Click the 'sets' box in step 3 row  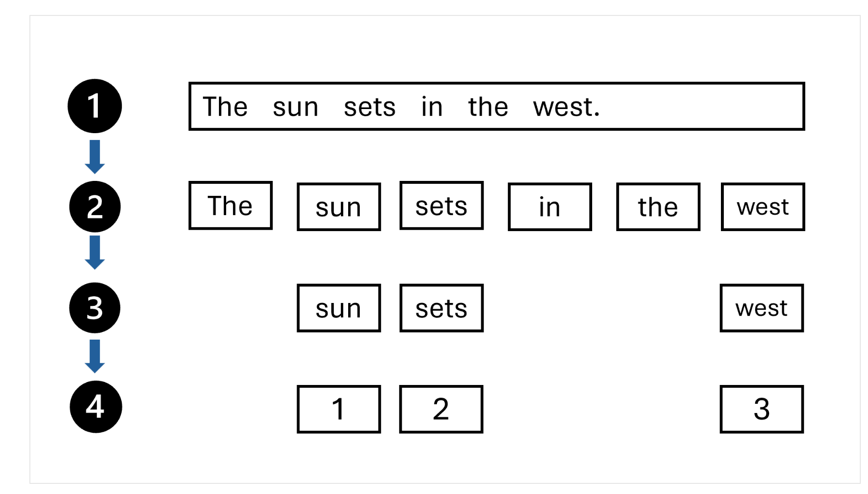(441, 308)
